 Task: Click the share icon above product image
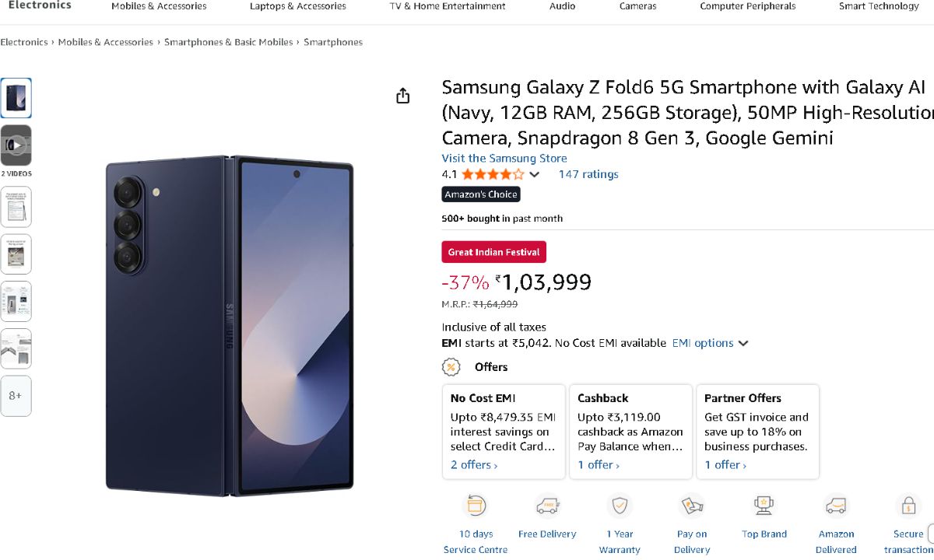[x=402, y=96]
